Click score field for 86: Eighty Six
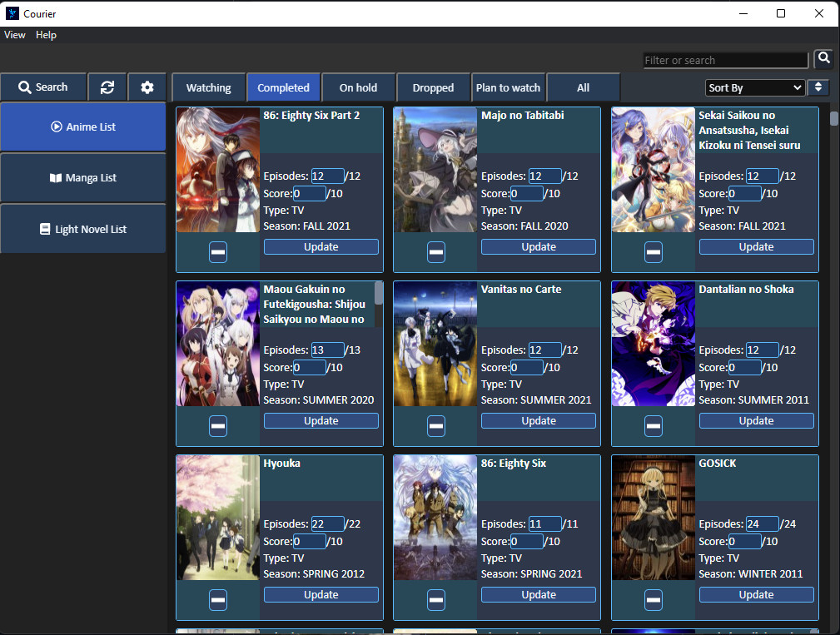This screenshot has width=840, height=635. pyautogui.click(x=527, y=542)
